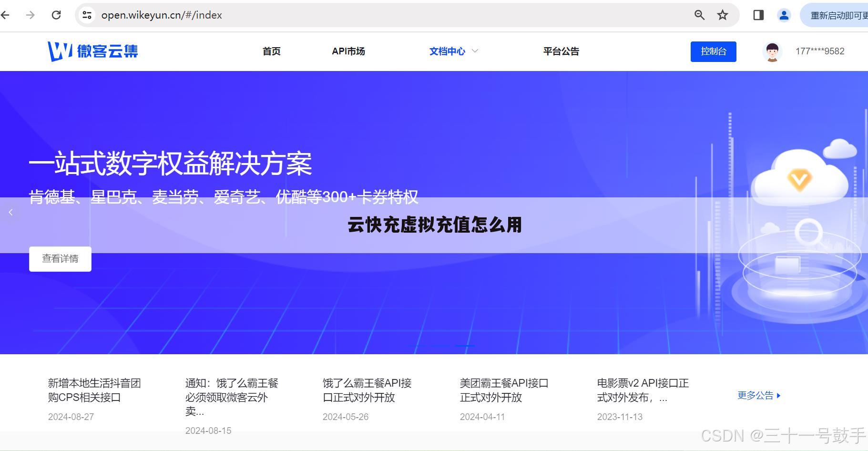The width and height of the screenshot is (868, 451).
Task: Click the 更多公告 link
Action: [x=759, y=395]
